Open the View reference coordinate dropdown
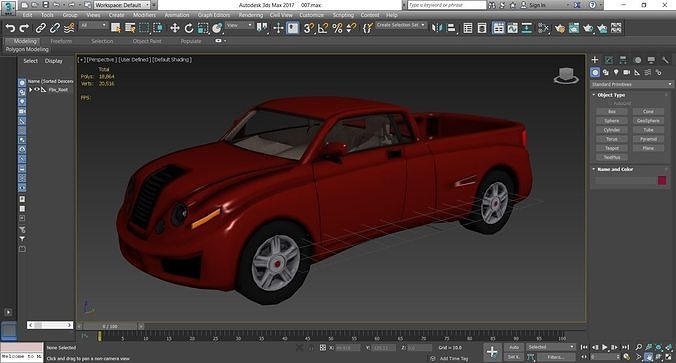676x363 pixels. coord(239,26)
